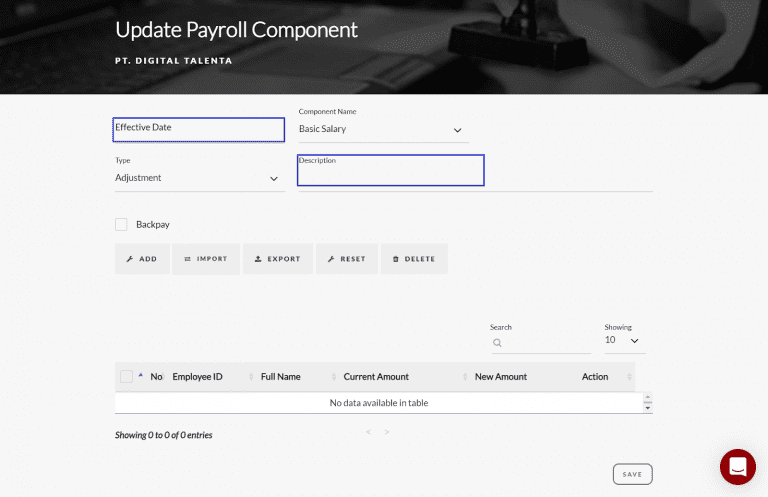768x497 pixels.
Task: Tick the select-all checkbox in table header
Action: point(126,377)
